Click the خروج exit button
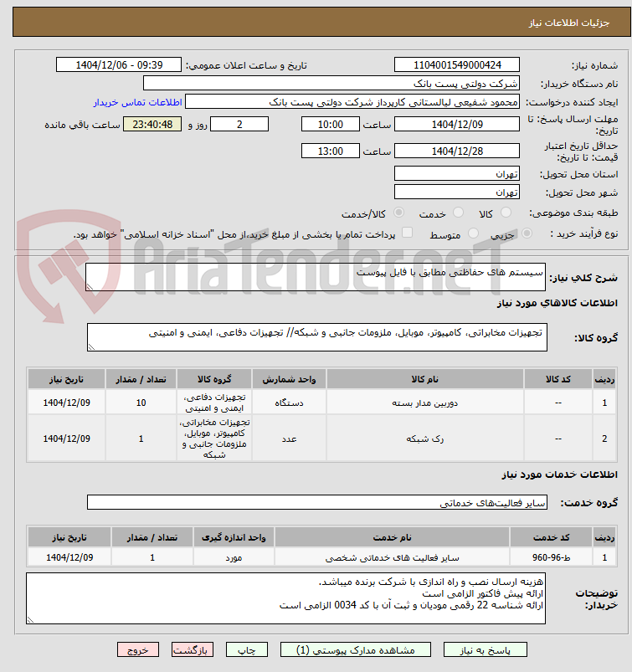632x672 pixels. point(138,650)
